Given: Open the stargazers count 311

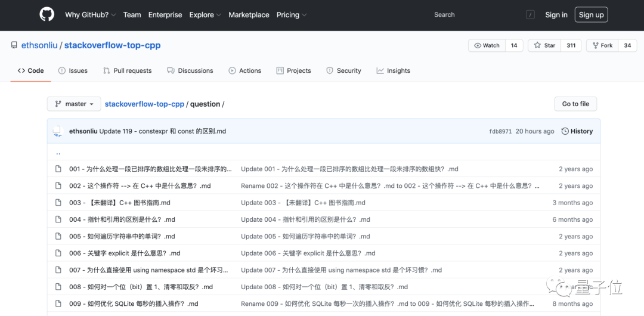Looking at the screenshot, I should [571, 46].
